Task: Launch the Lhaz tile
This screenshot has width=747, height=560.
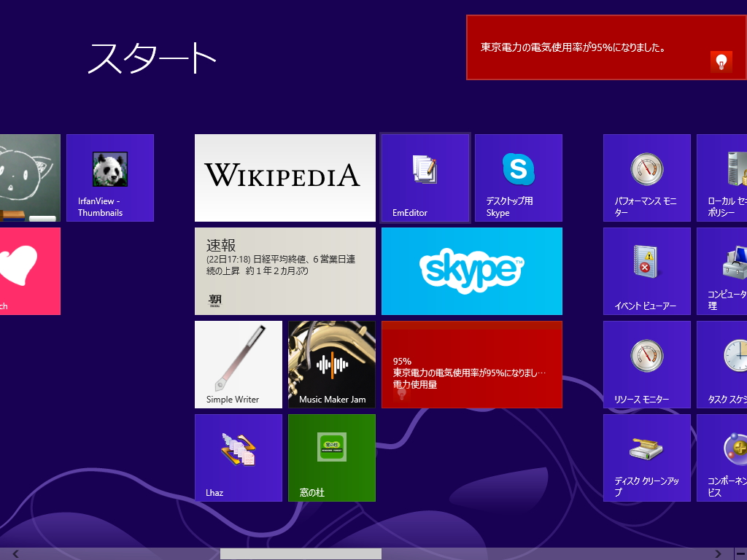Action: [x=239, y=458]
